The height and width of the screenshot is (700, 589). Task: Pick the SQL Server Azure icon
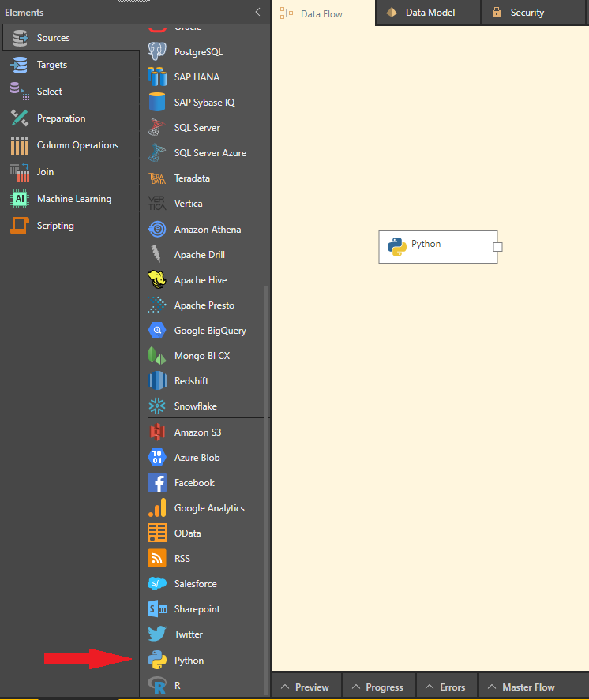point(157,152)
